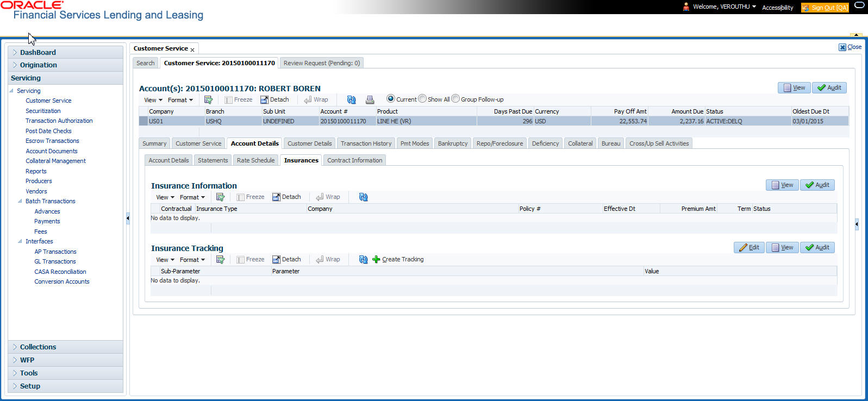Open the Format menu in Insurance Information
The width and height of the screenshot is (868, 401).
192,197
